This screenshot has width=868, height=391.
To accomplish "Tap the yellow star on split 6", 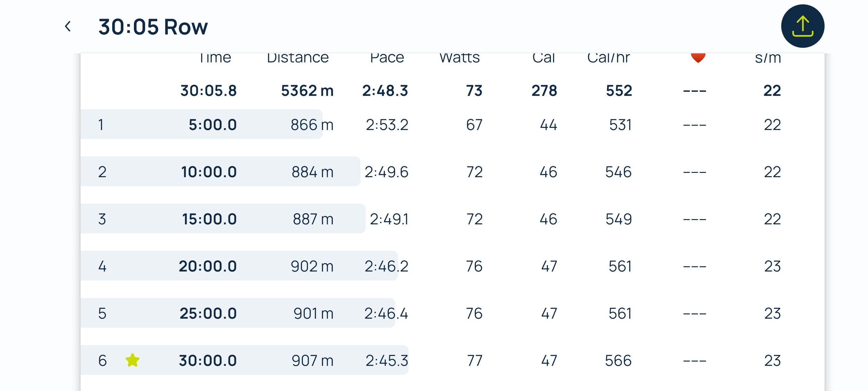I will [132, 360].
